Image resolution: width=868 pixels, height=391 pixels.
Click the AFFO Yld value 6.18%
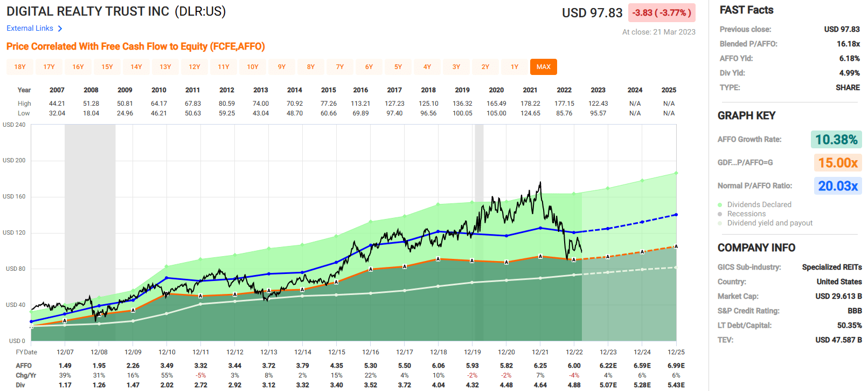(x=849, y=58)
